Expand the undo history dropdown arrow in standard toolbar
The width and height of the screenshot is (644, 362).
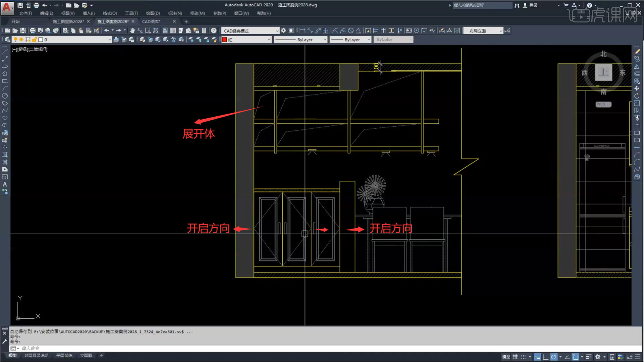click(x=113, y=31)
